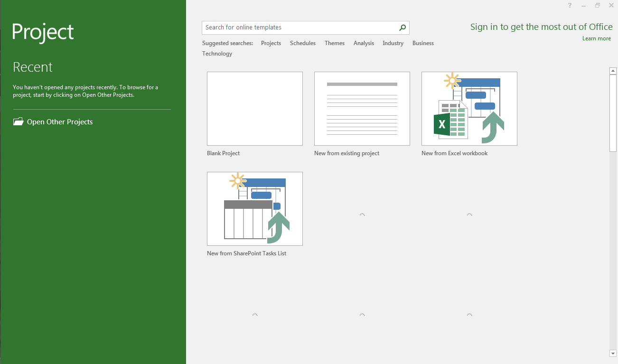Viewport: 618px width, 364px height.
Task: Search suggested category Projects
Action: point(271,43)
